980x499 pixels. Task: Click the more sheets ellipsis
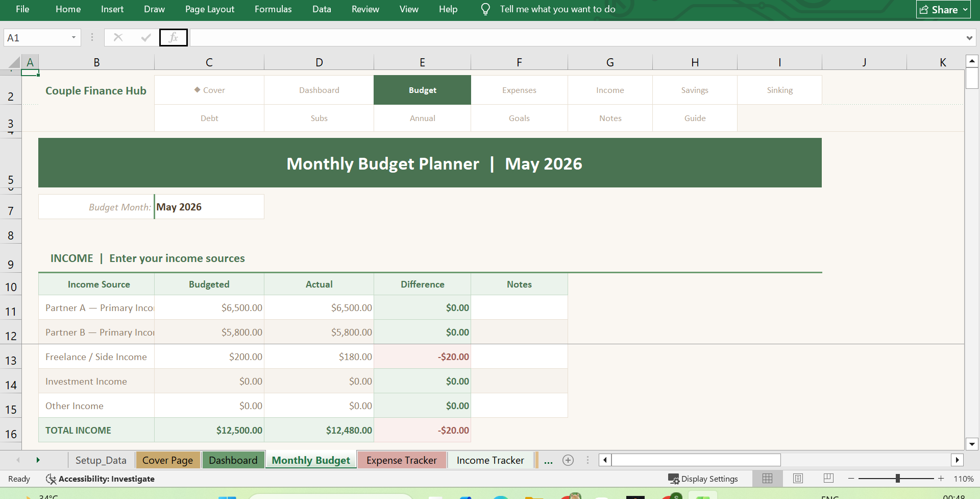[548, 461]
